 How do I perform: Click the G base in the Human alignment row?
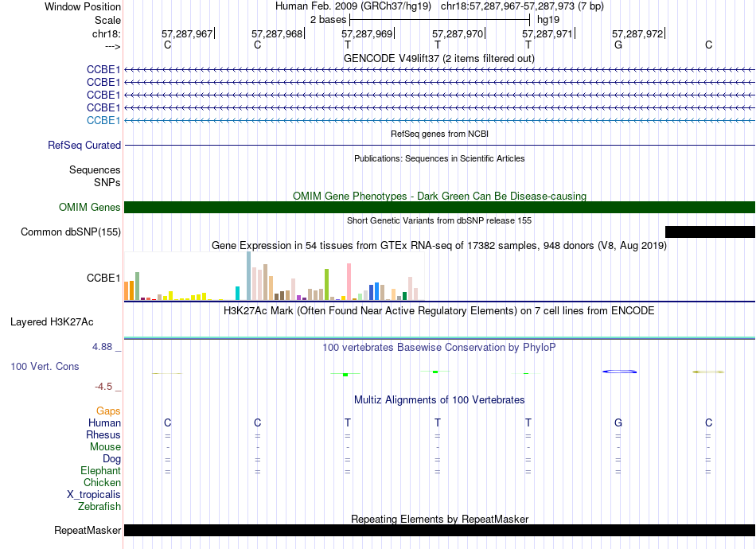[618, 422]
